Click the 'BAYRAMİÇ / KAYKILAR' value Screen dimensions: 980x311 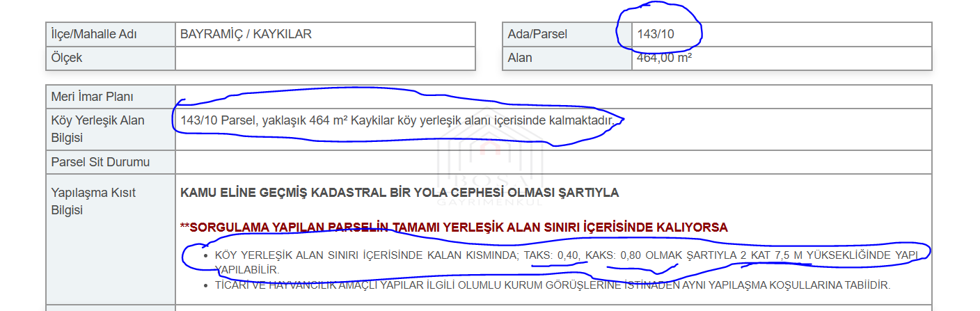(x=246, y=34)
